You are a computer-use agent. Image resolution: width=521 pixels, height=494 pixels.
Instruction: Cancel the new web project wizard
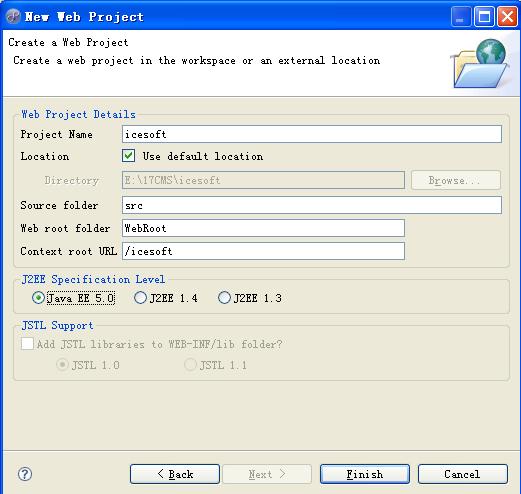coord(463,474)
